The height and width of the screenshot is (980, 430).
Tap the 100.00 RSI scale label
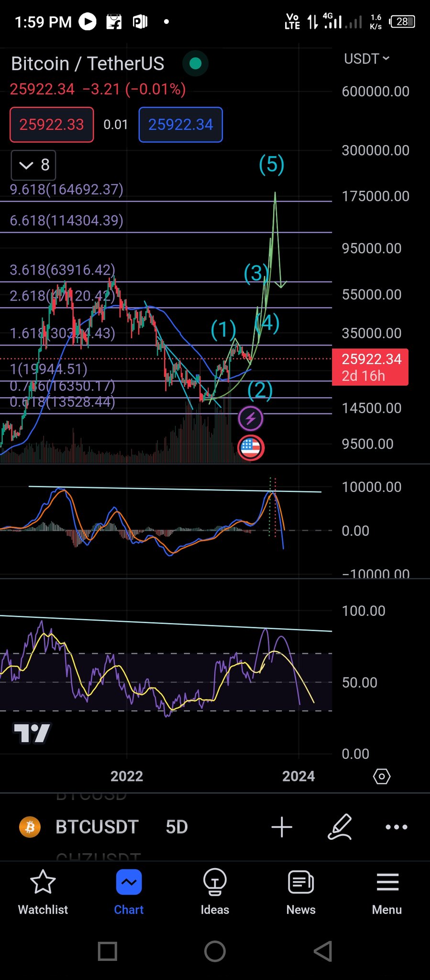[x=364, y=611]
